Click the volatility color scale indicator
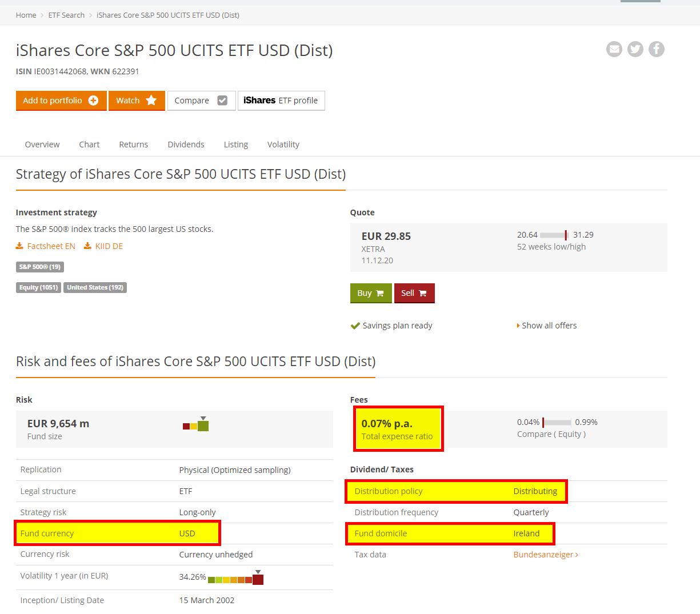 point(236,579)
